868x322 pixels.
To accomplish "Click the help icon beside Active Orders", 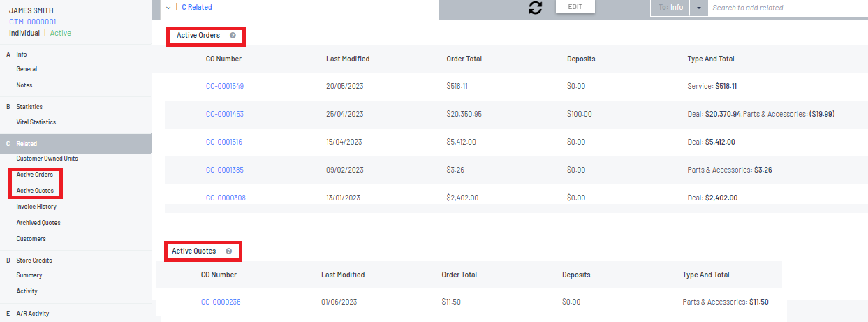I will [233, 35].
